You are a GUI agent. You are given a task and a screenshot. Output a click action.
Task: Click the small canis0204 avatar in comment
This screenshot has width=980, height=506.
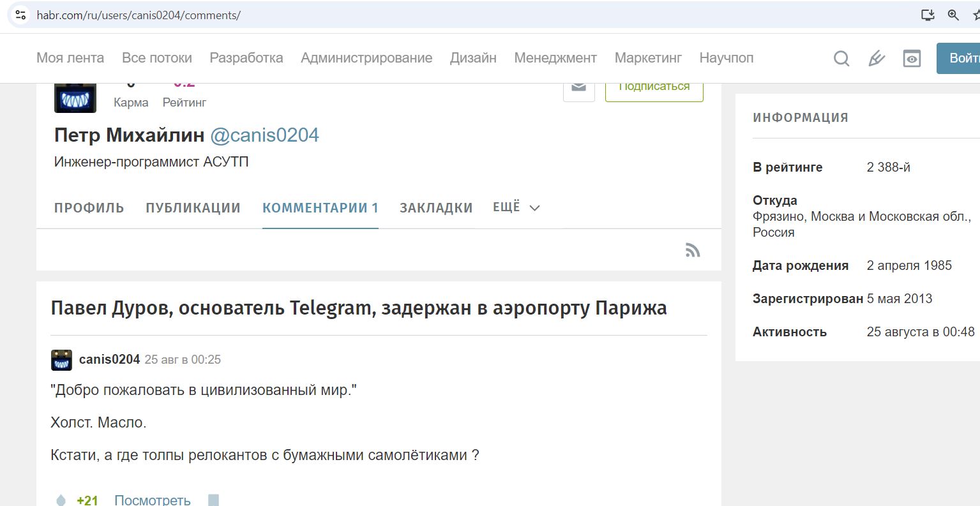click(x=61, y=360)
